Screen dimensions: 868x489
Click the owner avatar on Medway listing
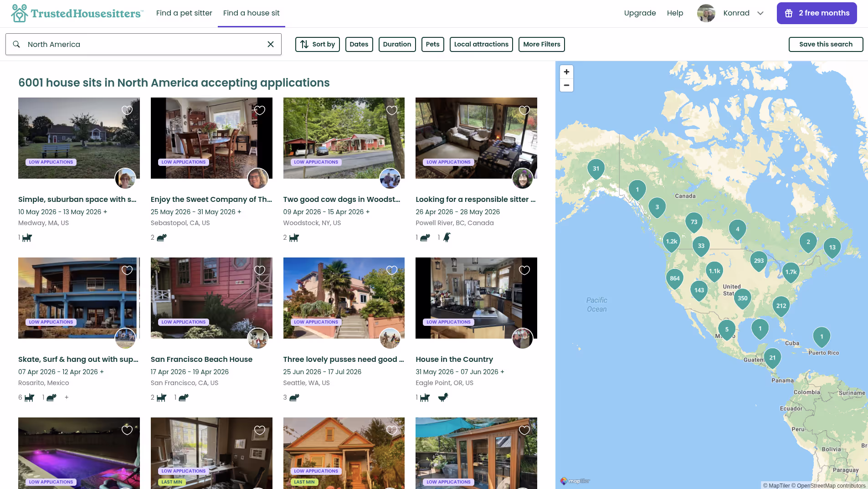125,178
